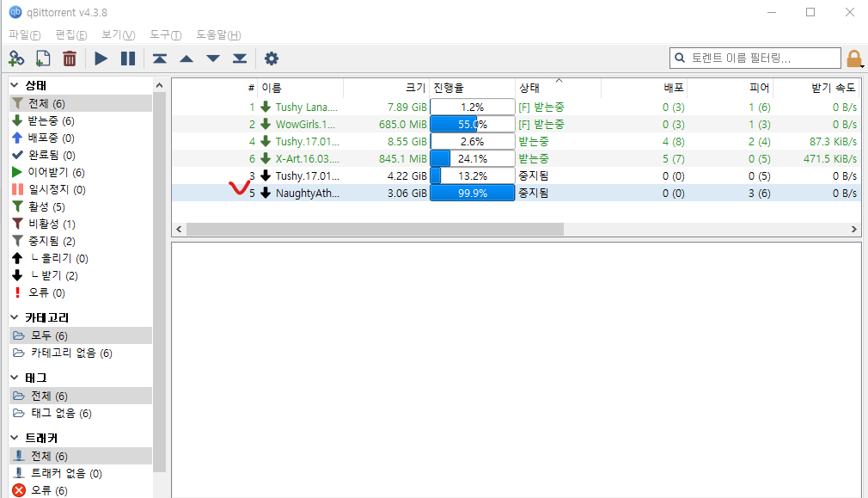Click the lock UI padlock icon
This screenshot has height=498, width=868.
(x=854, y=58)
